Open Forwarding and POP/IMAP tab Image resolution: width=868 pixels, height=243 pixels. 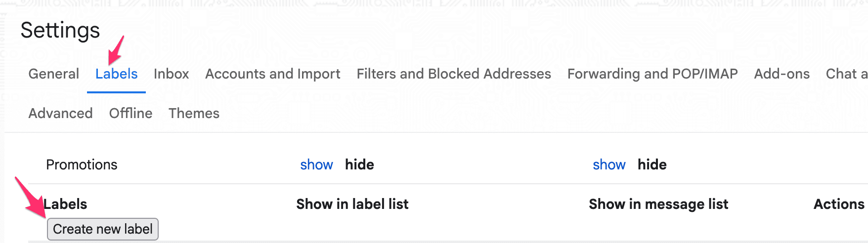click(x=652, y=74)
